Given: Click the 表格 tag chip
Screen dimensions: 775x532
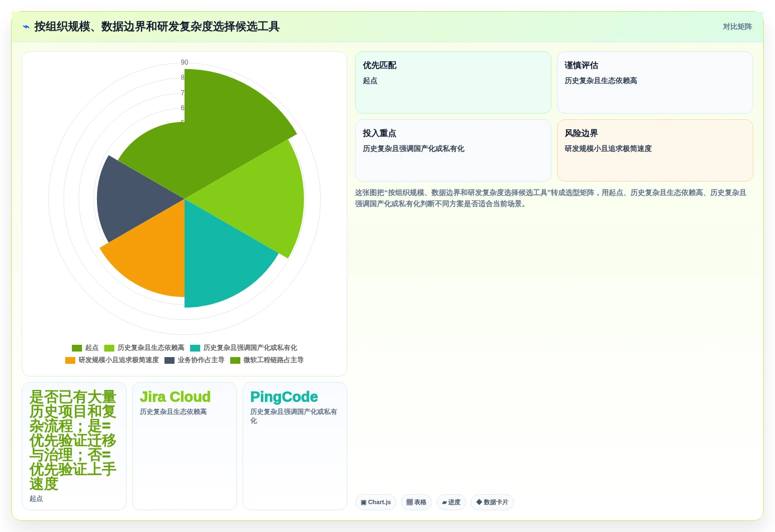Looking at the screenshot, I should point(416,502).
